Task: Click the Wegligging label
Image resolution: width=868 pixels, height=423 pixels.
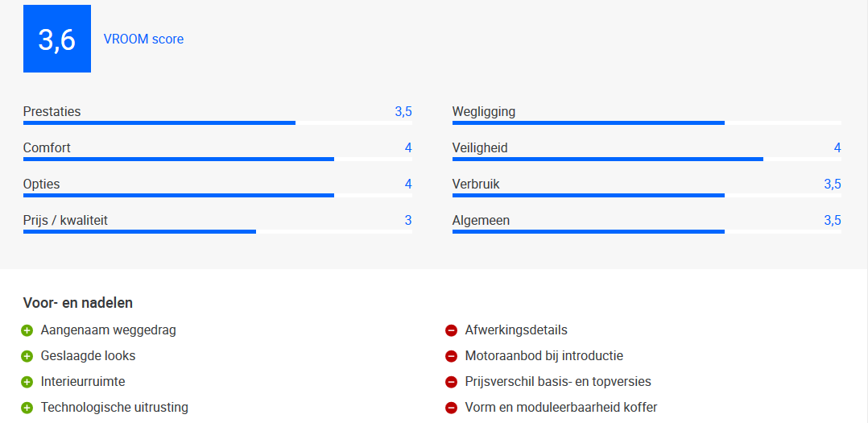Action: [x=484, y=112]
